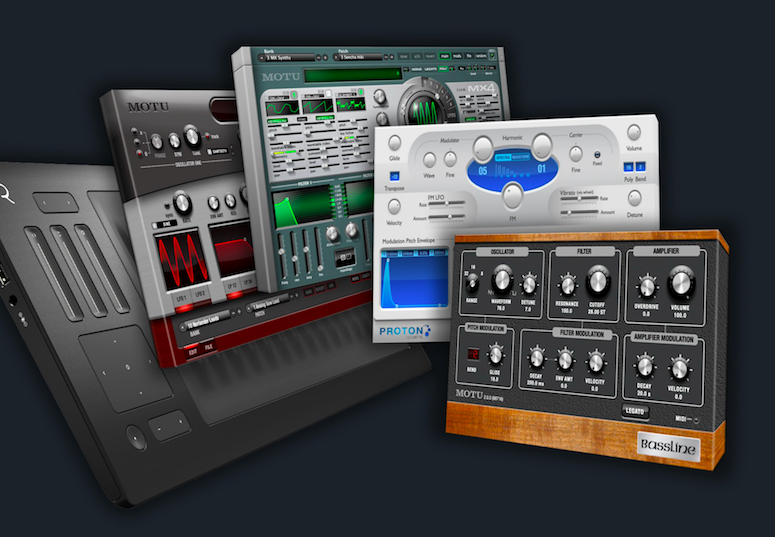Click the Proton Glide knob

click(x=393, y=144)
